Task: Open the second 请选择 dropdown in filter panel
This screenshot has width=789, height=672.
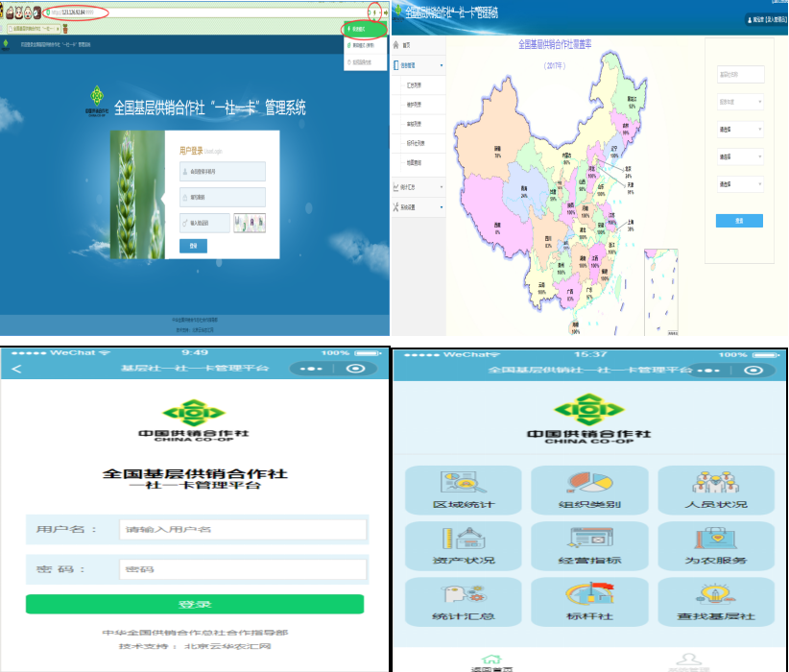Action: [x=740, y=157]
